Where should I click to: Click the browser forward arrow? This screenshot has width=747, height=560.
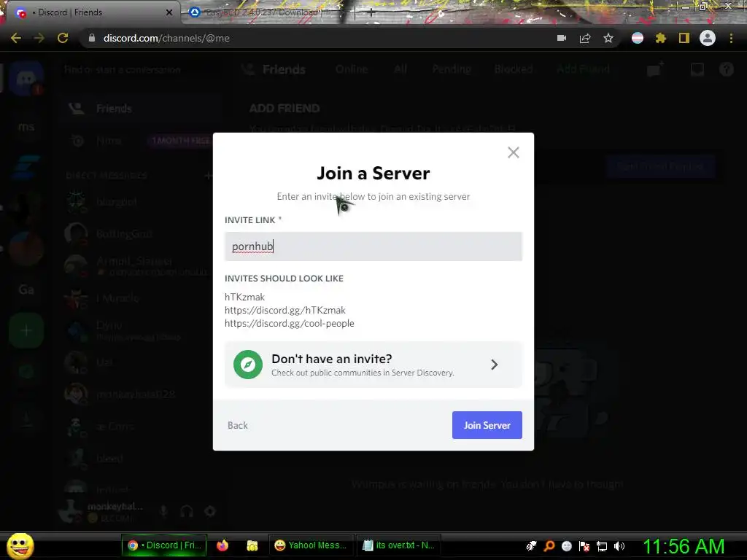click(x=39, y=38)
